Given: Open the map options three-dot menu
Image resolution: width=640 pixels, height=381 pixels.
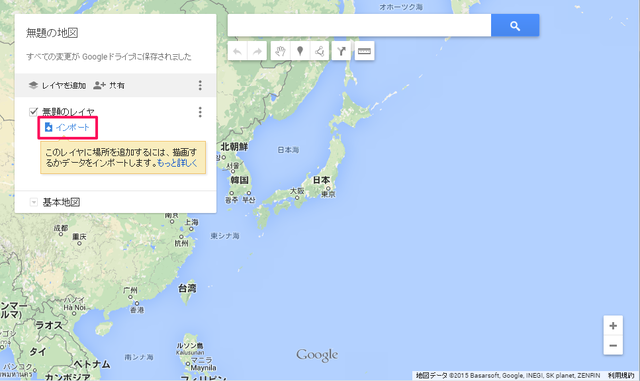Looking at the screenshot, I should [x=200, y=85].
